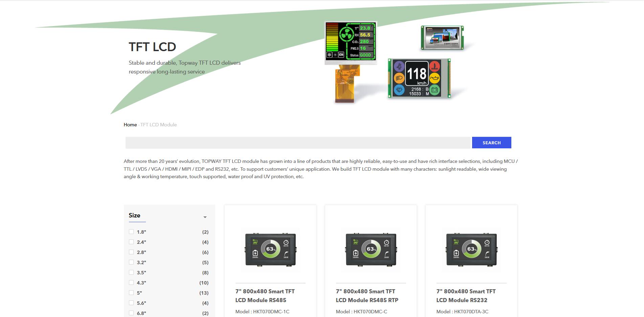The height and width of the screenshot is (317, 644).
Task: Click the Model : HKT070DMC-C text
Action: pyautogui.click(x=361, y=312)
